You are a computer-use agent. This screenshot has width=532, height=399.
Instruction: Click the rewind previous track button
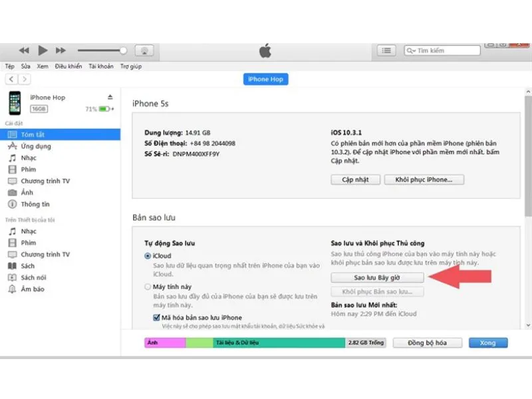24,51
